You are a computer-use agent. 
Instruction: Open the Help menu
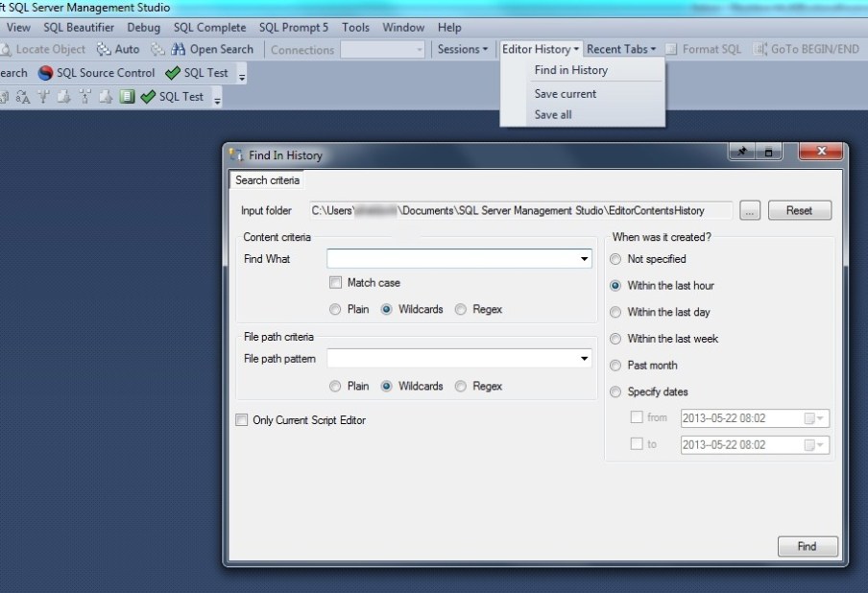[449, 27]
